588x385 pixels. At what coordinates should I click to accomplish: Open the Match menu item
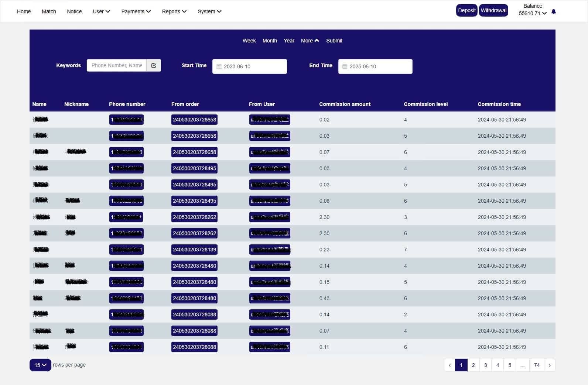(49, 11)
